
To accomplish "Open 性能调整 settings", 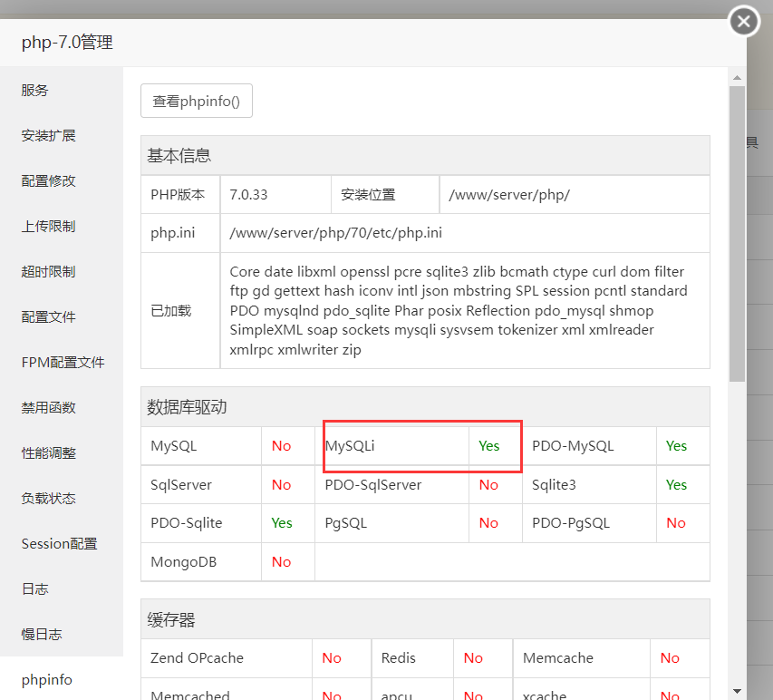I will (x=48, y=453).
